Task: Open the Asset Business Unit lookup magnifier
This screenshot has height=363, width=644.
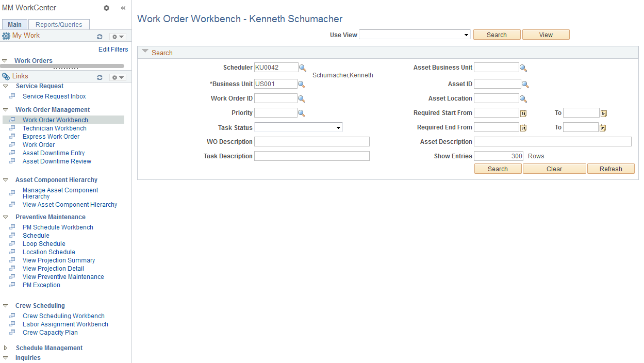Action: click(x=523, y=68)
